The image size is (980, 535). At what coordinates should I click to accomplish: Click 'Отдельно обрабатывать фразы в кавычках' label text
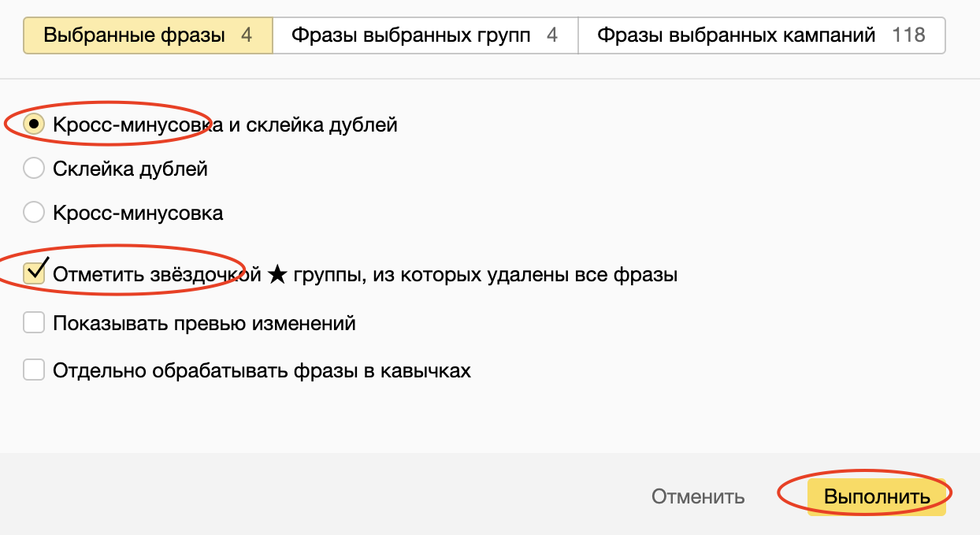[x=262, y=370]
